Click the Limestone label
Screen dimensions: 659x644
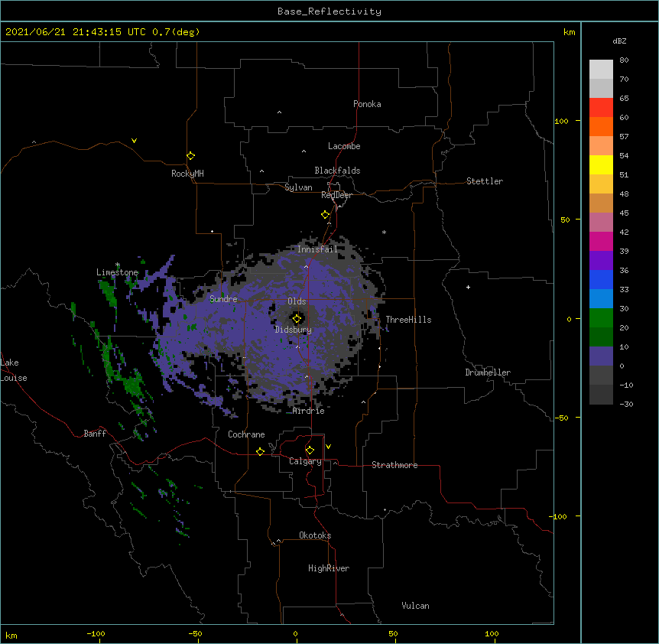[117, 272]
